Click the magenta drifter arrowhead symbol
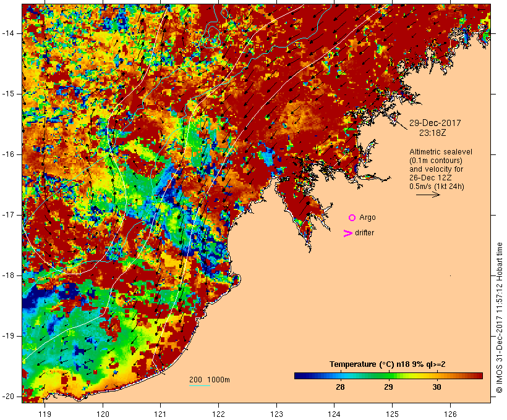Viewport: 507px width, 420px height. 347,233
